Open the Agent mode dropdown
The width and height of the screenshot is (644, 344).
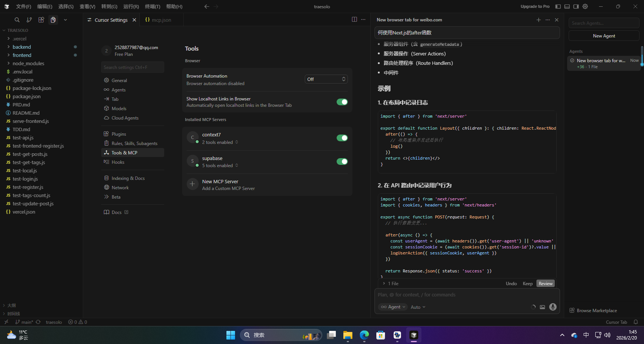[x=393, y=307]
